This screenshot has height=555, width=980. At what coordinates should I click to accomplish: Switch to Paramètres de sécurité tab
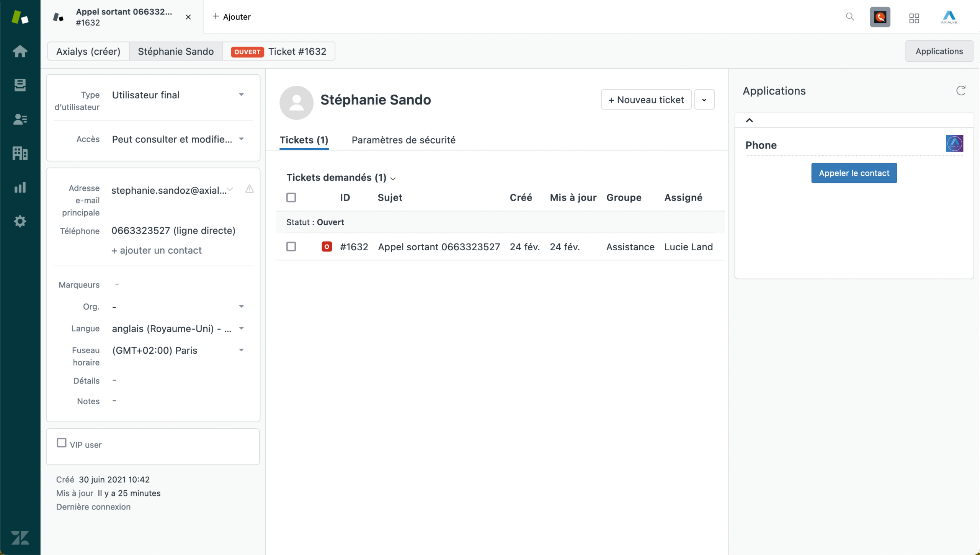click(403, 140)
